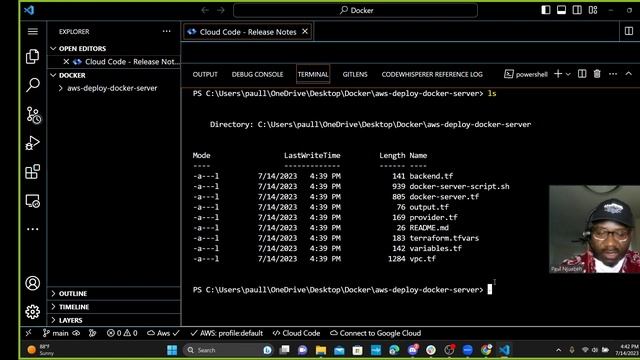Close Cloud Code entry in Open Editors
This screenshot has height=360, width=640.
point(66,62)
